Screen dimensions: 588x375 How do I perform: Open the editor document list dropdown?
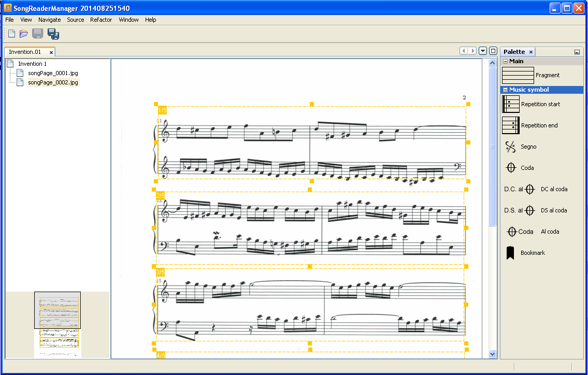click(483, 51)
